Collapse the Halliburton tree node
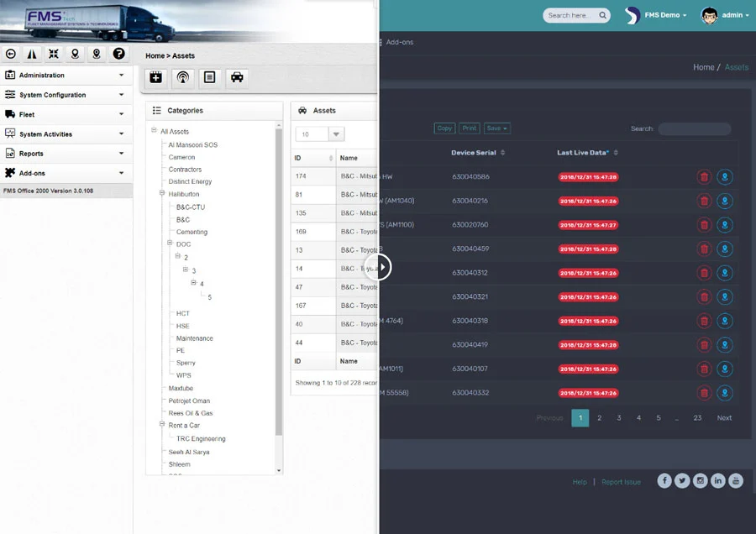756x534 pixels. [161, 194]
